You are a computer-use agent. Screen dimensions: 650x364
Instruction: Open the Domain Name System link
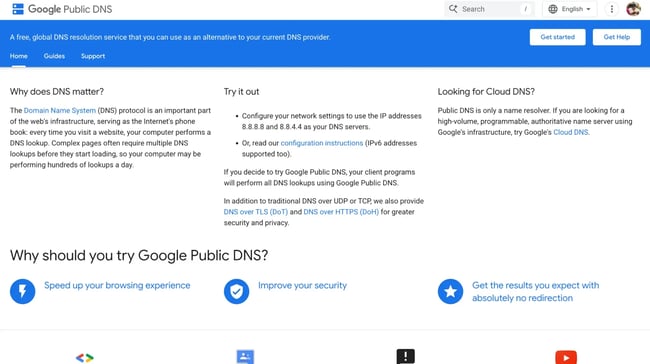point(60,110)
